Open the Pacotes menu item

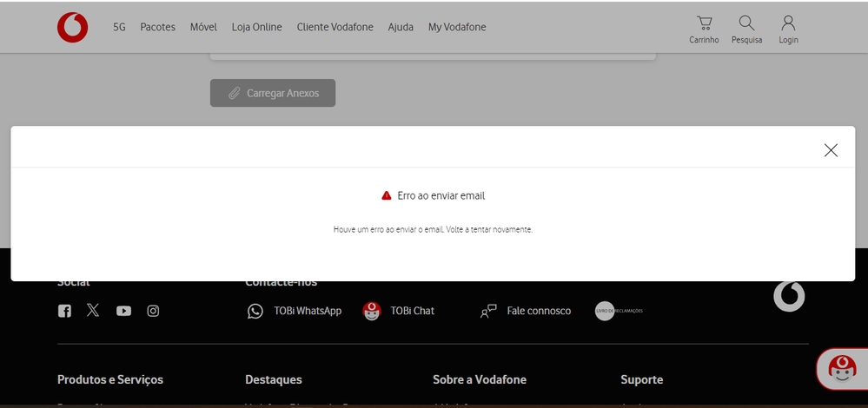click(158, 27)
